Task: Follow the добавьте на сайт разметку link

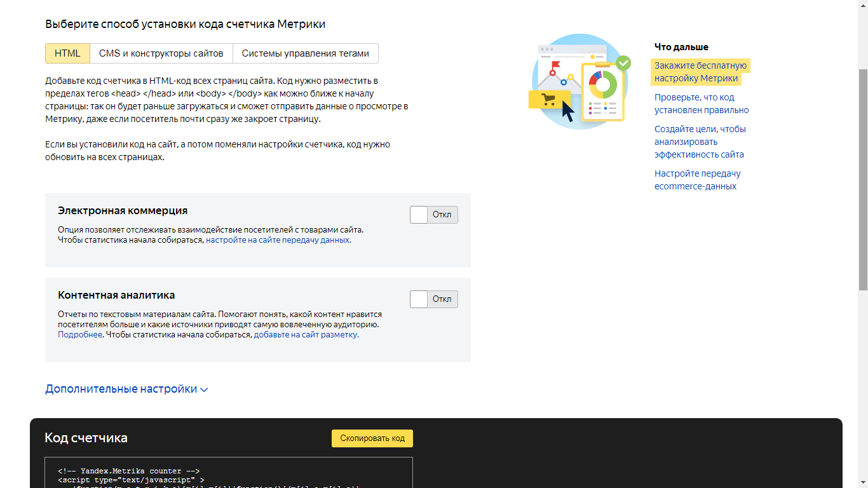Action: 305,334
